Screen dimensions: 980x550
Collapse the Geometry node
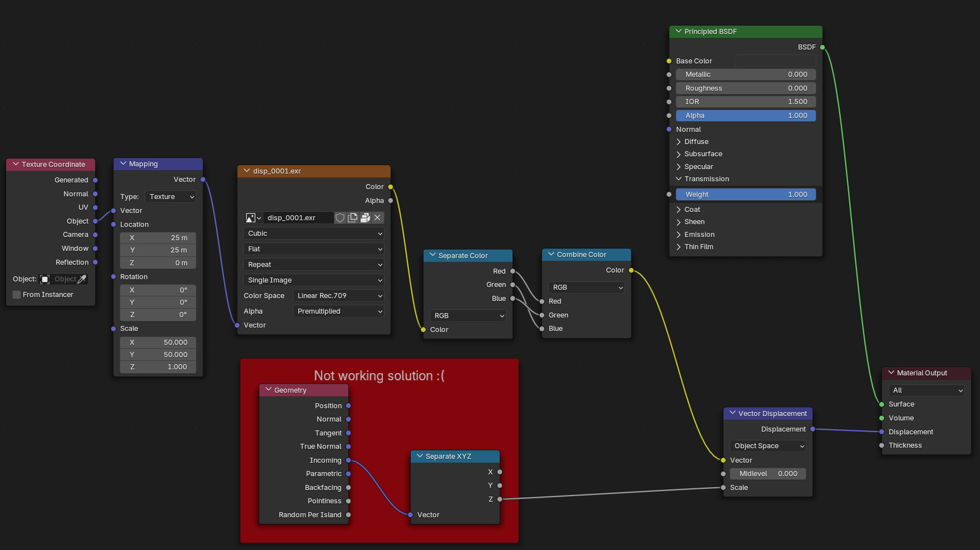coord(269,390)
